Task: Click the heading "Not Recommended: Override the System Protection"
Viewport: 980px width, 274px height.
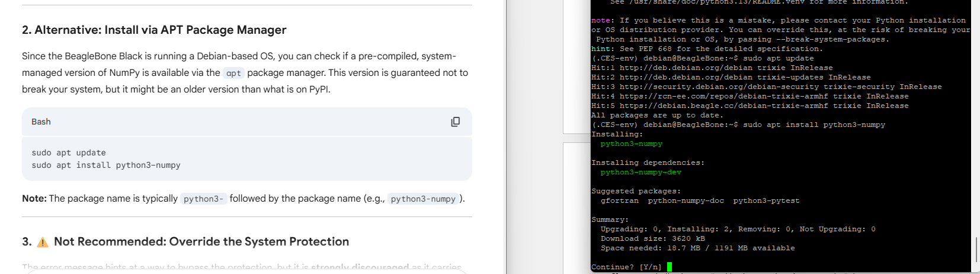Action: 201,241
